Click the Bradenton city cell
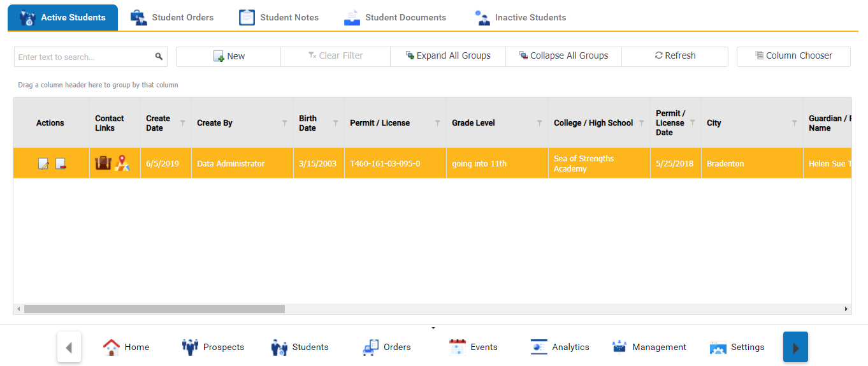 752,163
